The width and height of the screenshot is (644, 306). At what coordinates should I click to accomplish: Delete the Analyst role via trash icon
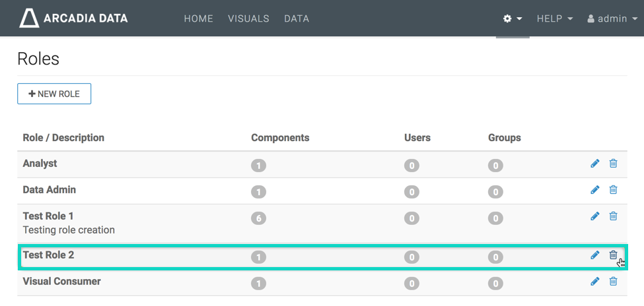(x=613, y=164)
